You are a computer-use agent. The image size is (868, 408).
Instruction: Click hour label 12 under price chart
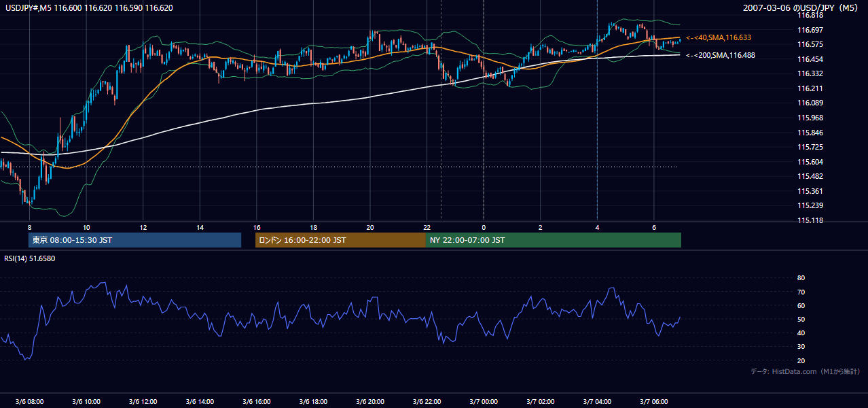pyautogui.click(x=143, y=227)
